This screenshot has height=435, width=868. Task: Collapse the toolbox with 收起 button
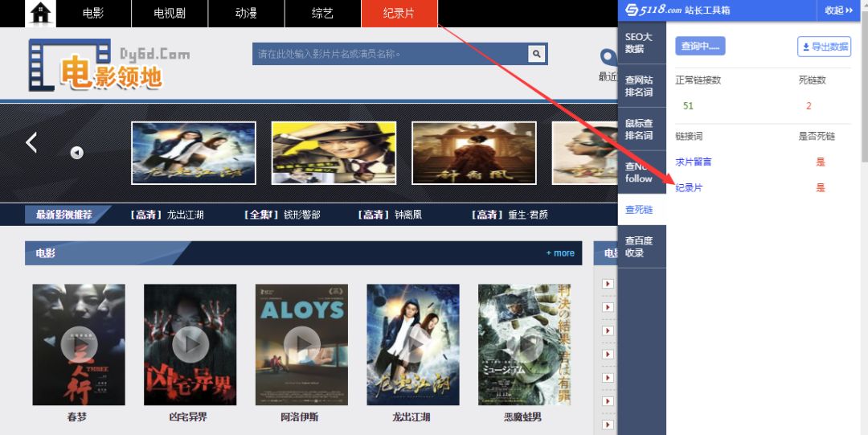coord(839,10)
